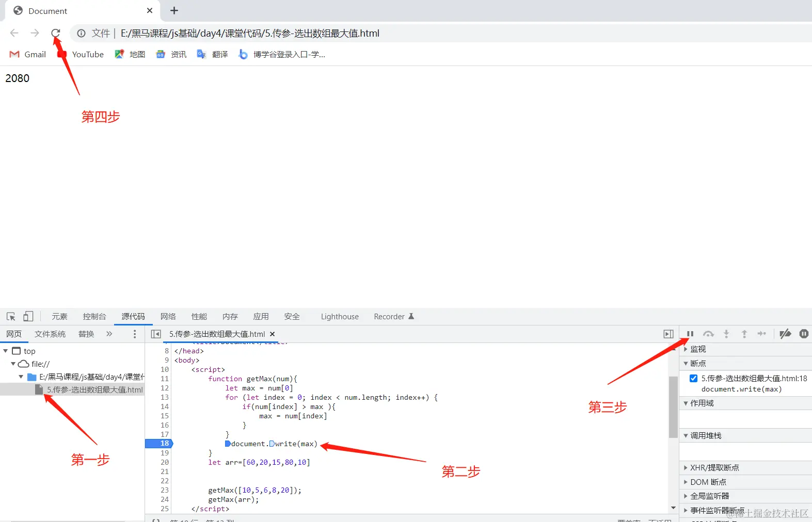Open the 资讯 bookmark
Image resolution: width=812 pixels, height=522 pixels.
click(171, 54)
